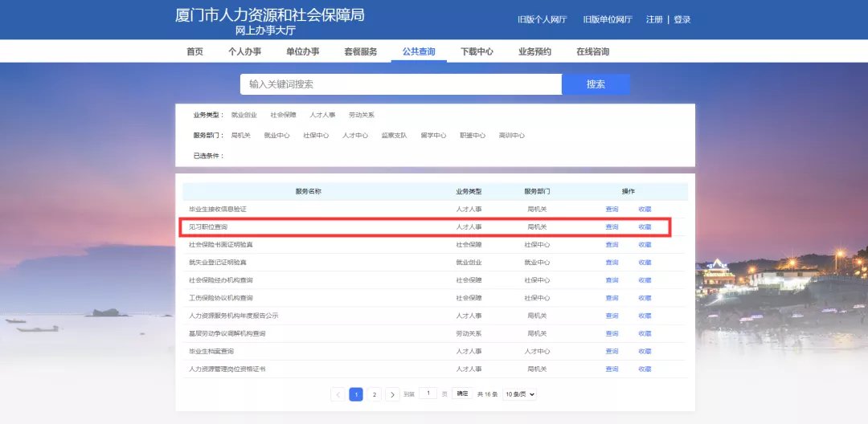Viewport: 868px width, 424px height.
Task: Click 收藏 for 见习职位查询 row
Action: (645, 227)
